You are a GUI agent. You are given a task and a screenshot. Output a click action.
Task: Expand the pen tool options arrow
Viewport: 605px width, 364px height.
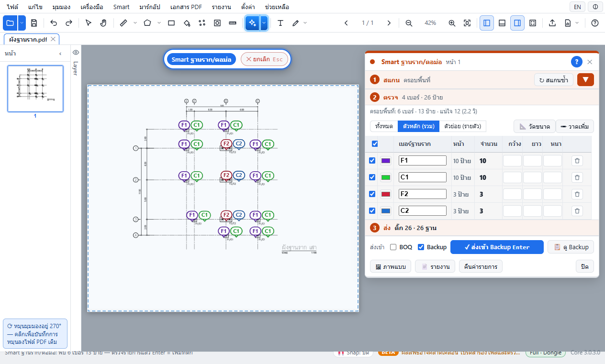(305, 23)
